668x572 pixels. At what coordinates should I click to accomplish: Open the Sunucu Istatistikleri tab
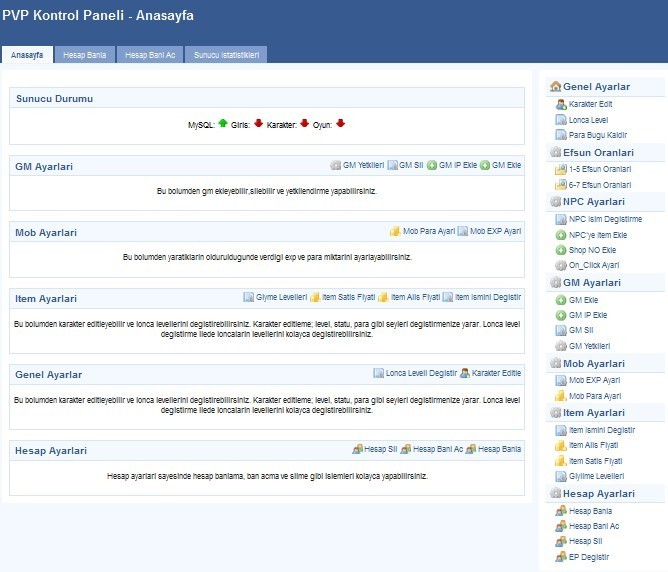pyautogui.click(x=226, y=55)
